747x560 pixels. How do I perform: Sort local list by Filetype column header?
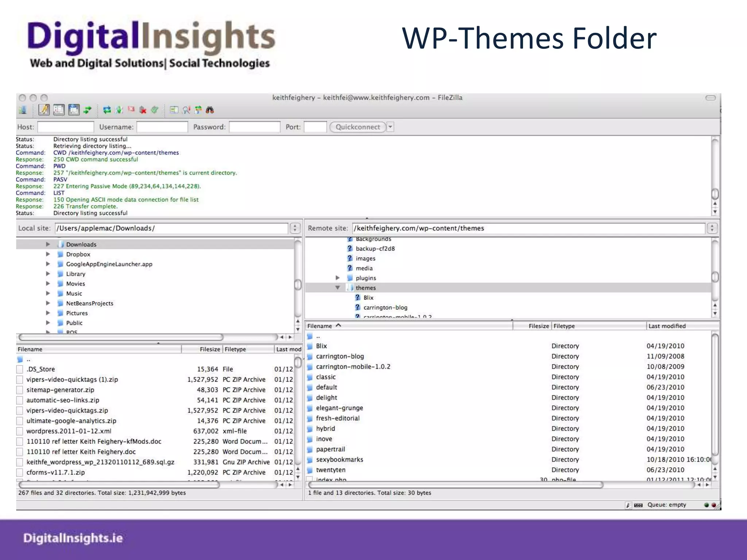[248, 349]
